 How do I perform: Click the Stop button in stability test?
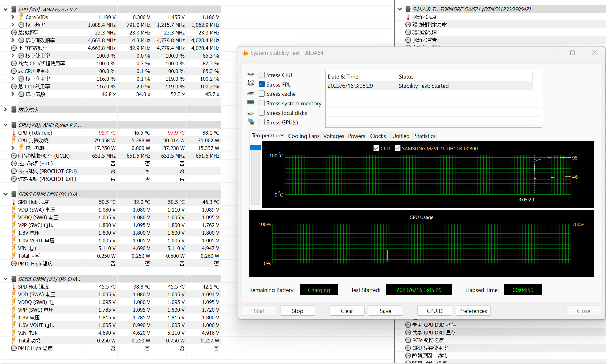point(297,311)
